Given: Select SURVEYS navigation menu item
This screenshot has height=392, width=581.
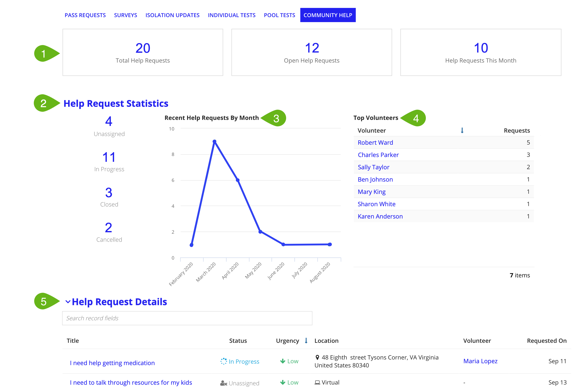Looking at the screenshot, I should pyautogui.click(x=126, y=15).
